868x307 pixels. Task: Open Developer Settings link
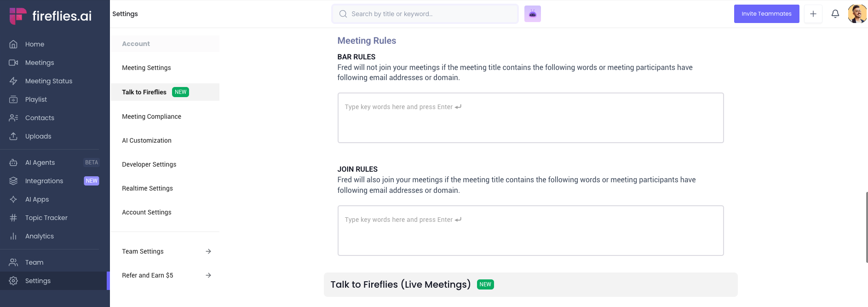point(149,164)
